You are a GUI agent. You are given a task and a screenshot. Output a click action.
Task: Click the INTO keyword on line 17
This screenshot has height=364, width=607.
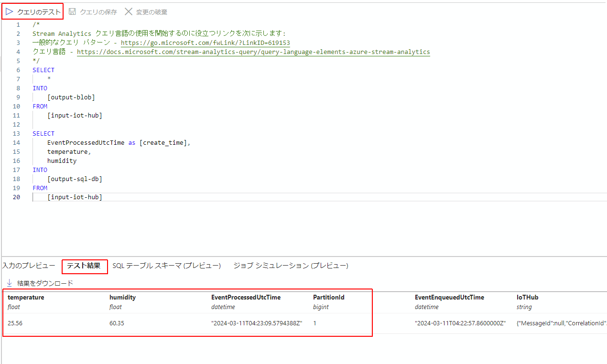coord(40,170)
